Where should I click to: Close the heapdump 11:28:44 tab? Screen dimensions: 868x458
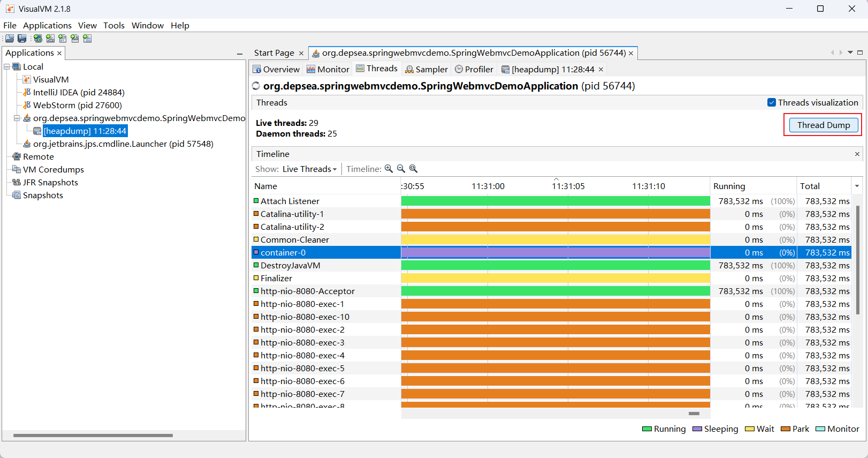tap(601, 69)
